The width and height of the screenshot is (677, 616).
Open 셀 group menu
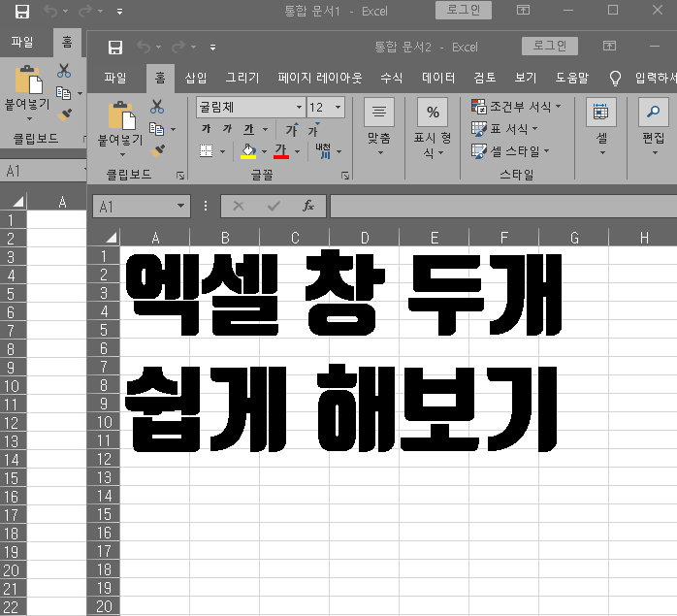[601, 127]
